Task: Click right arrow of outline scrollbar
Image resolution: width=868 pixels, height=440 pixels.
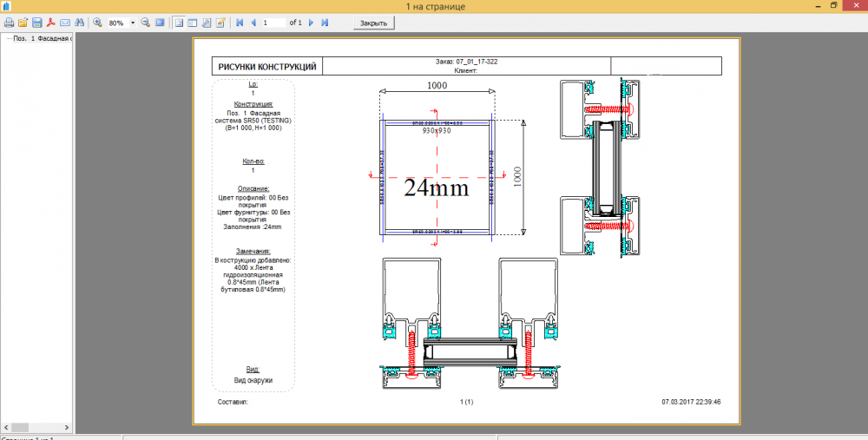Action: pos(67,428)
